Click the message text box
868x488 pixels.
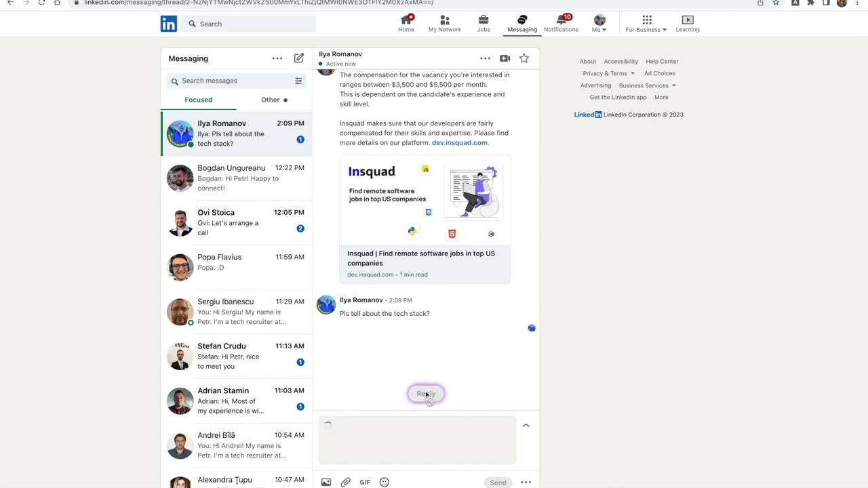tap(417, 441)
